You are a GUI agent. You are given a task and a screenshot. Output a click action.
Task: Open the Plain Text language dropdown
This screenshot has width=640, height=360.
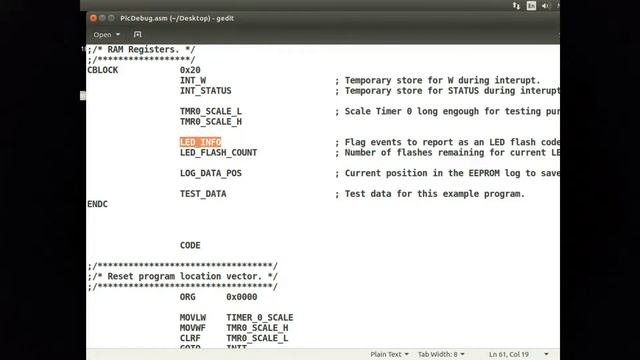click(389, 354)
